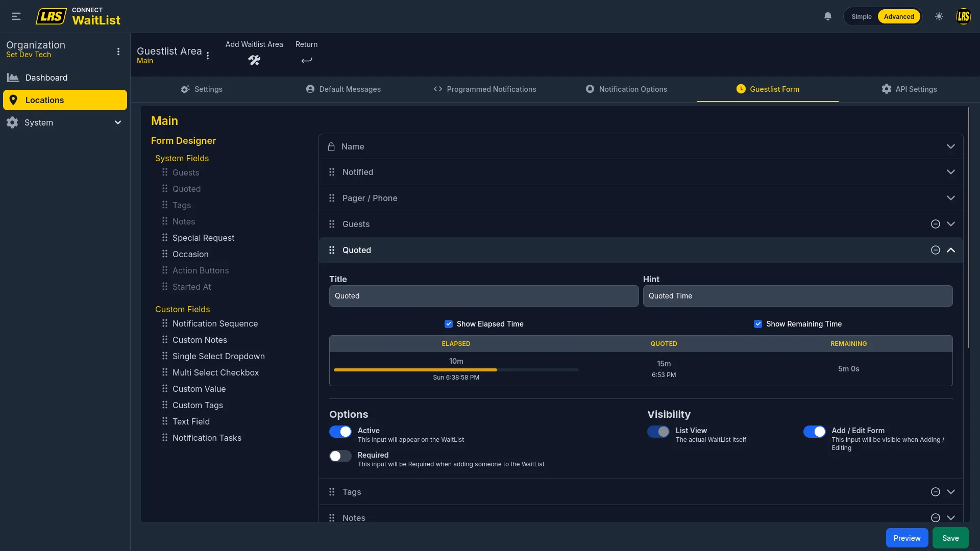This screenshot has height=551, width=980.
Task: Click the green Save button
Action: [950, 538]
